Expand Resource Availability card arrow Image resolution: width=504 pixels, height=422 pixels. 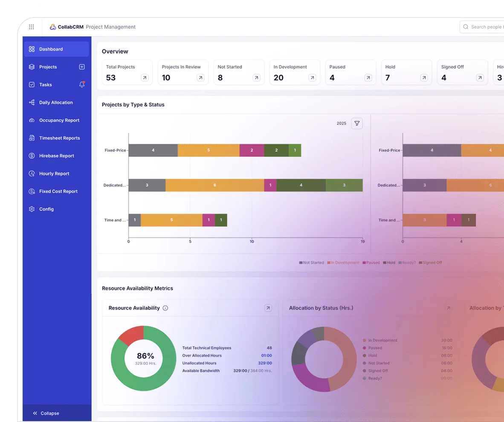[268, 308]
